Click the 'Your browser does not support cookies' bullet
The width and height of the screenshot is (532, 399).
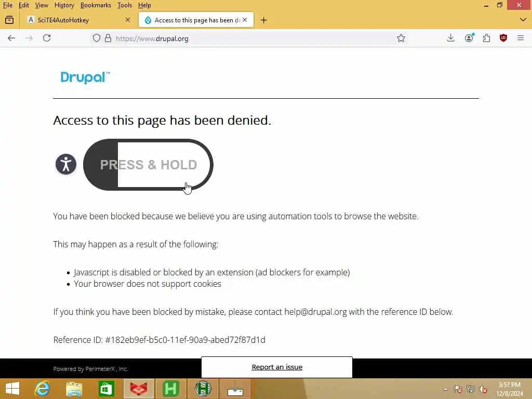pos(148,284)
